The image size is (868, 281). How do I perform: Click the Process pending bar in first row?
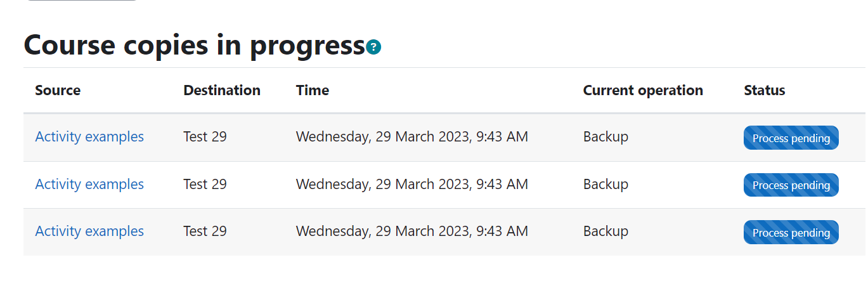click(x=791, y=138)
